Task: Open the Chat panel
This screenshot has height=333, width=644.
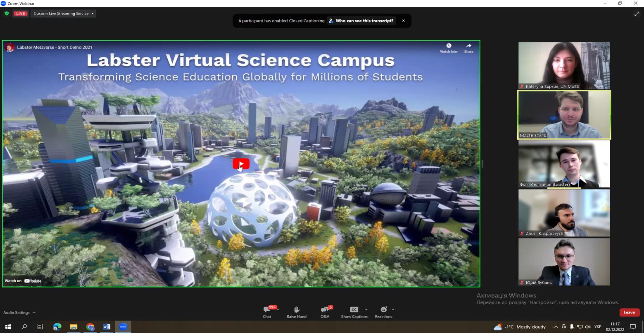Action: click(x=267, y=312)
